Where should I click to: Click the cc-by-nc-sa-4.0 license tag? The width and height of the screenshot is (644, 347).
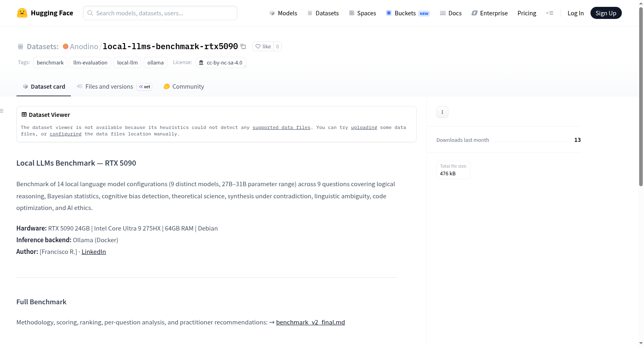tap(221, 62)
